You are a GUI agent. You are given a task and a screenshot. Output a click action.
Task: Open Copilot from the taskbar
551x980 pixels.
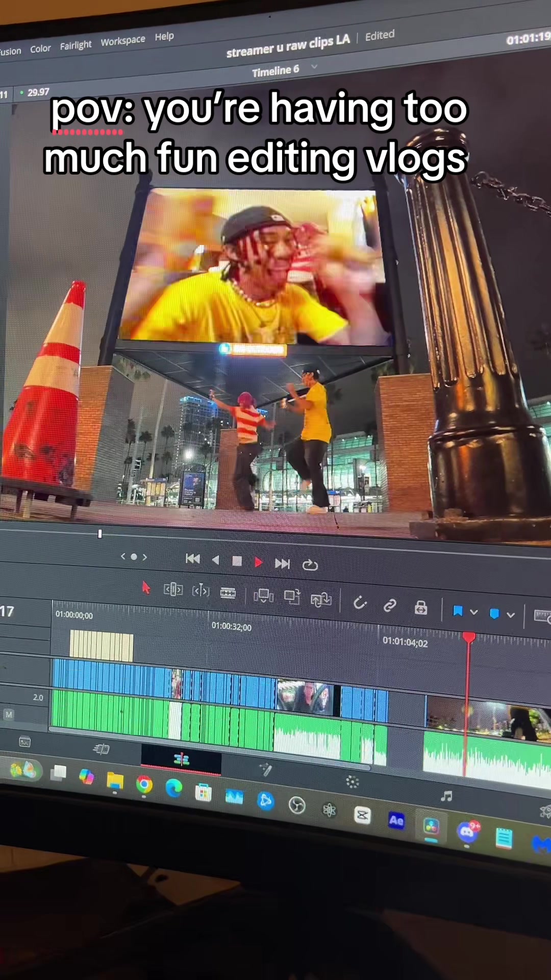pyautogui.click(x=86, y=777)
